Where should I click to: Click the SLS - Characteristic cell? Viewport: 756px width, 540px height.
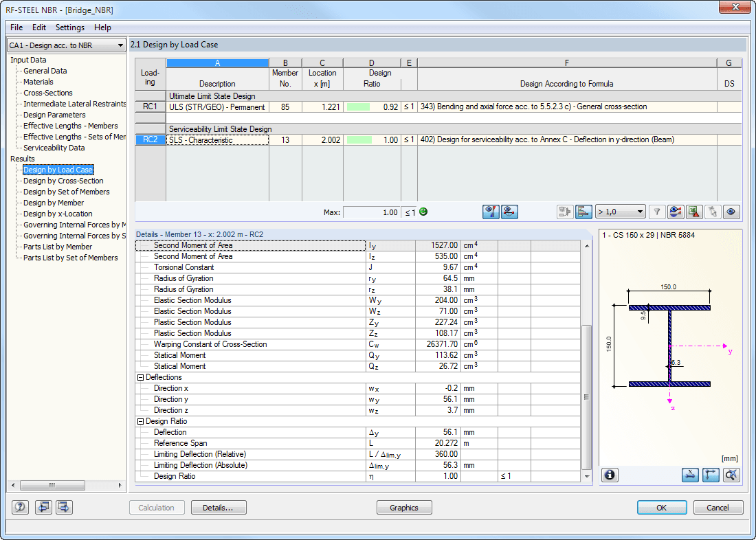tap(217, 140)
